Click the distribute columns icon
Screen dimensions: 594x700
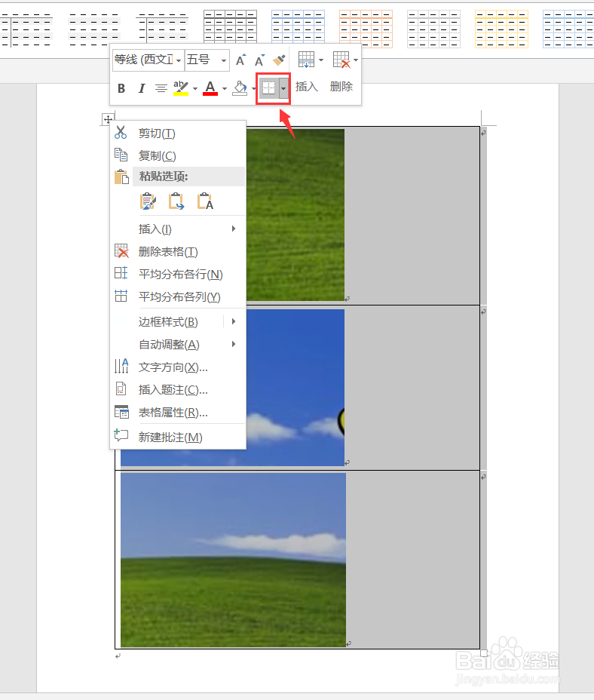tap(121, 296)
